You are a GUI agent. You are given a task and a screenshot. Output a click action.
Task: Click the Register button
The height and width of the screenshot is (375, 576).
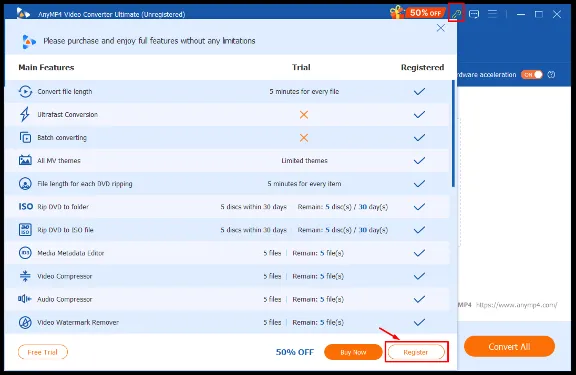[x=416, y=352]
